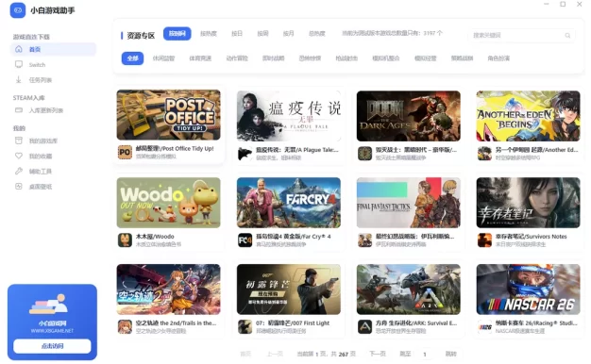The width and height of the screenshot is (591, 364).
Task: Open 入库更新列表 under STEAM入库
Action: pos(53,110)
